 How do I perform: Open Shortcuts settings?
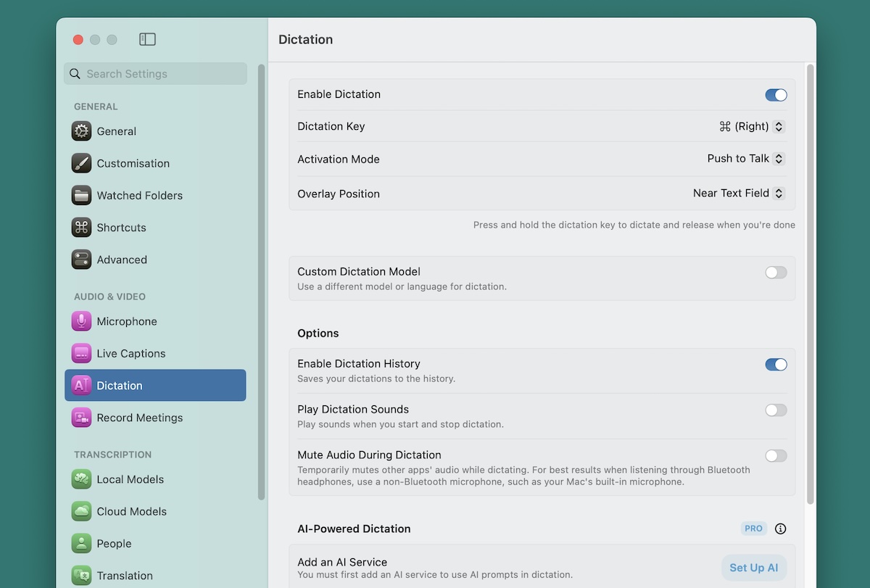pos(155,228)
